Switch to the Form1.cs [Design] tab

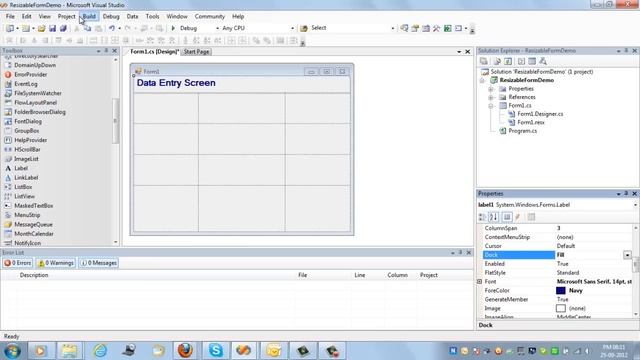click(x=155, y=52)
